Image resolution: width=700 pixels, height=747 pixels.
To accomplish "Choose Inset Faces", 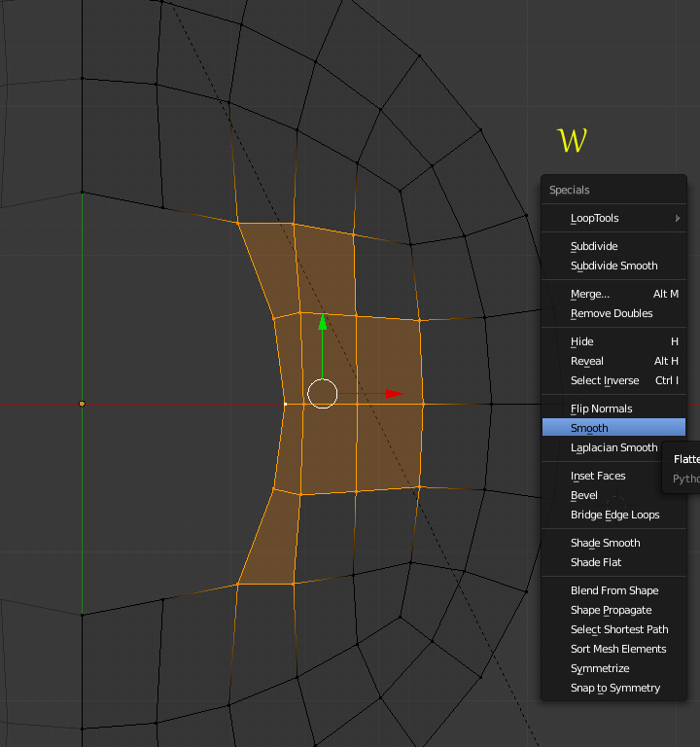I will point(613,476).
